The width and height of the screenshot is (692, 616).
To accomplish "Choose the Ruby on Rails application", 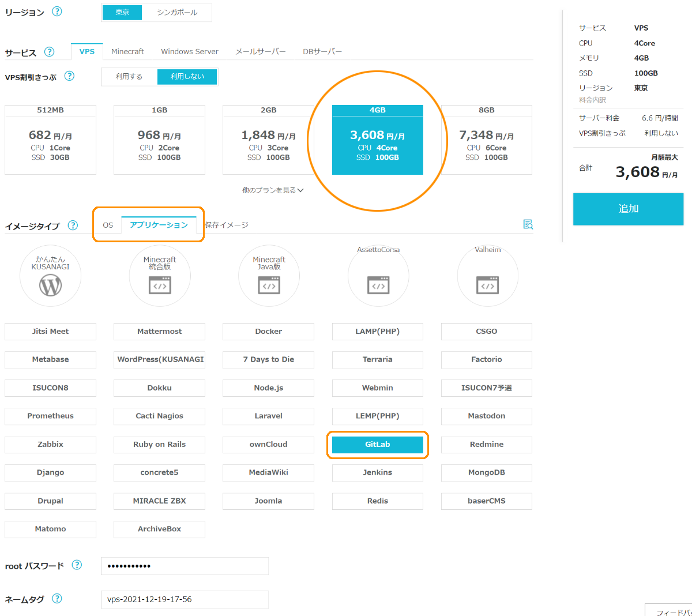I will click(159, 445).
